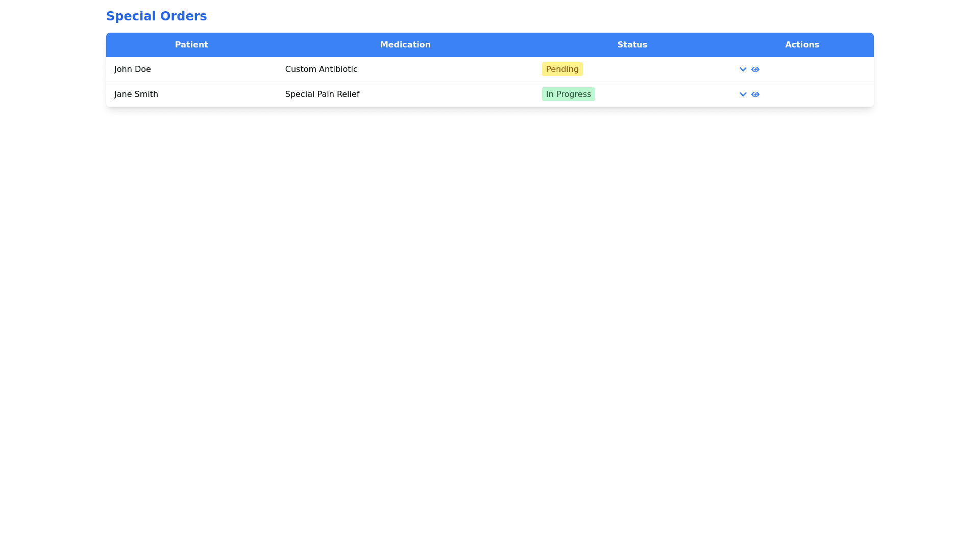Select patient name Jane Smith

coord(136,94)
